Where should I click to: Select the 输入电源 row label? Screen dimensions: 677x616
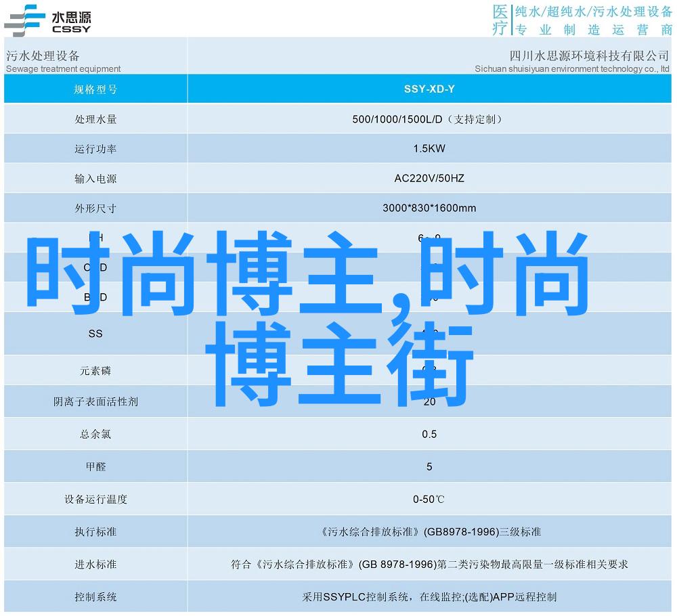click(x=95, y=179)
